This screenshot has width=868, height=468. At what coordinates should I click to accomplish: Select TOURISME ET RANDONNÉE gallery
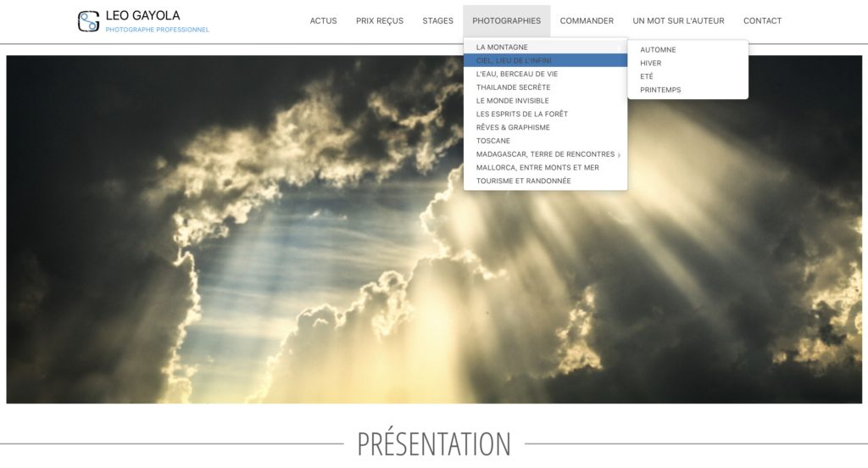click(545, 181)
